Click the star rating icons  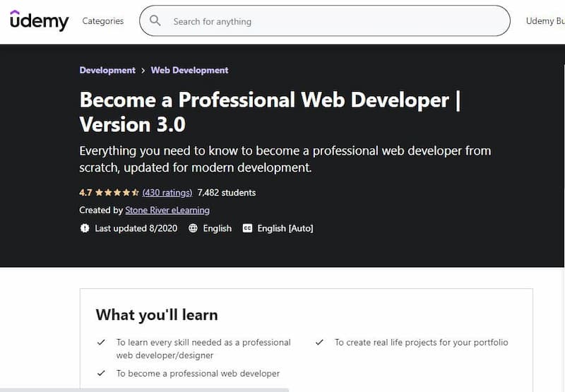tap(117, 193)
